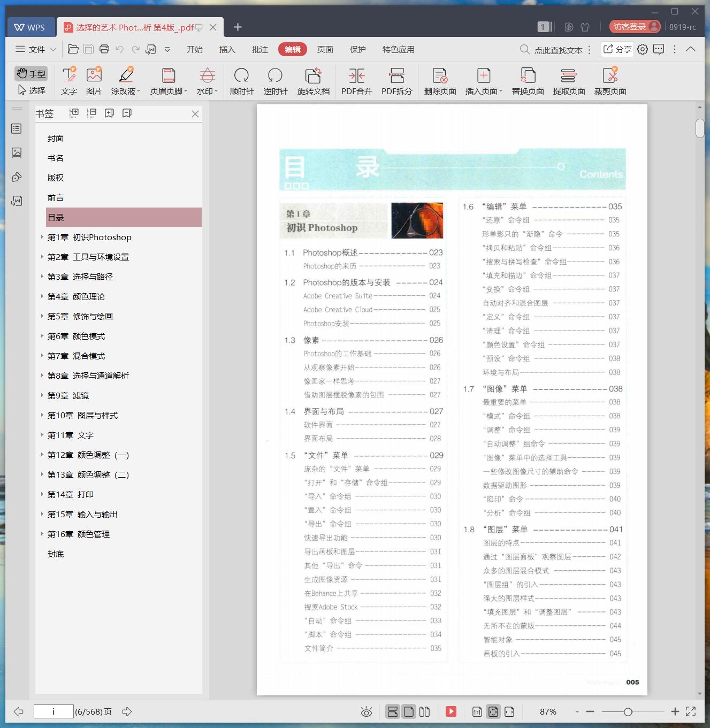710x728 pixels.
Task: Click PDF Merge (PDF合并)
Action: (x=357, y=81)
